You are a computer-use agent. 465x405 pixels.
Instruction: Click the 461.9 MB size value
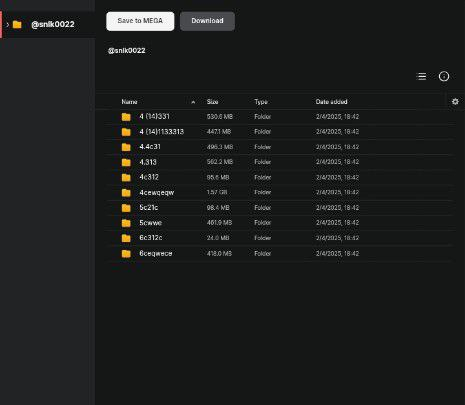[219, 223]
